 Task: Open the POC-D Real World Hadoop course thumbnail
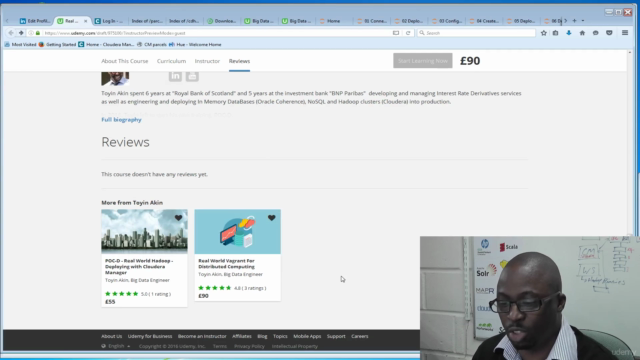(x=144, y=231)
